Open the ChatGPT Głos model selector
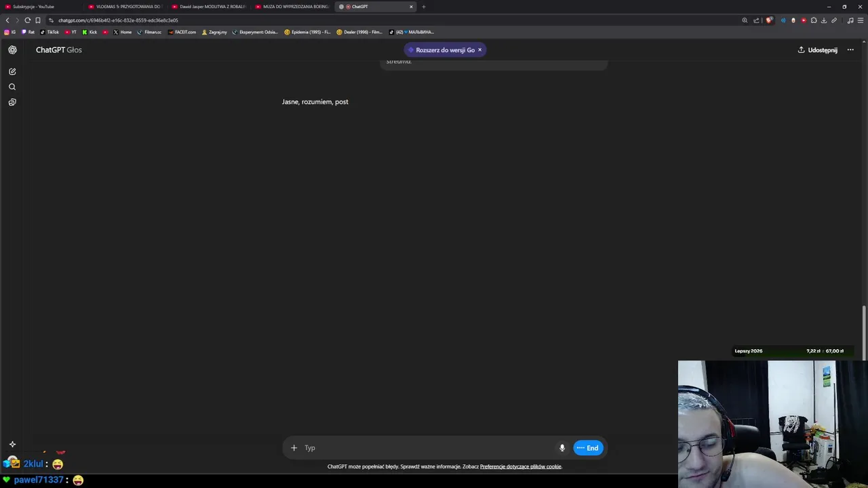Screen dimensions: 868x488 (x=59, y=49)
